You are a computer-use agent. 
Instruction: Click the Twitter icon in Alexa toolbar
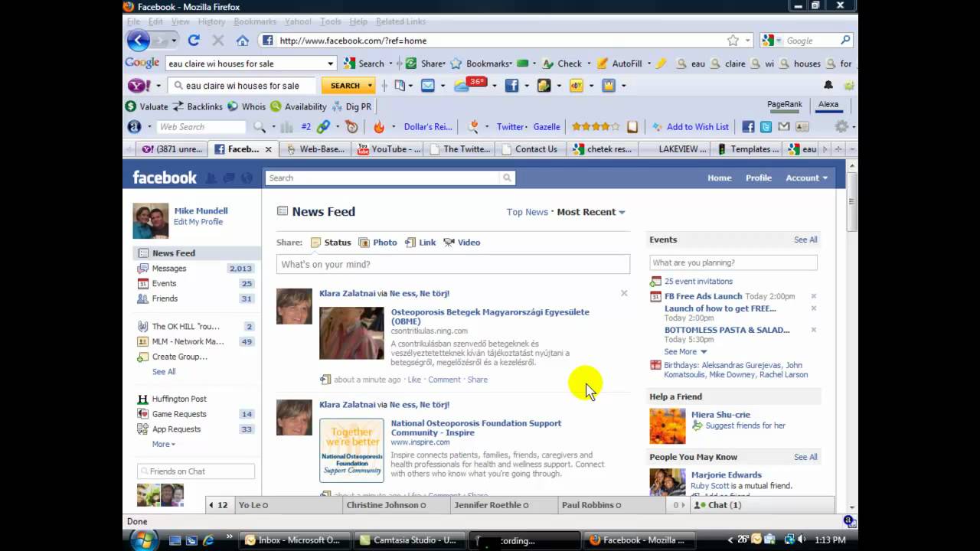click(766, 127)
